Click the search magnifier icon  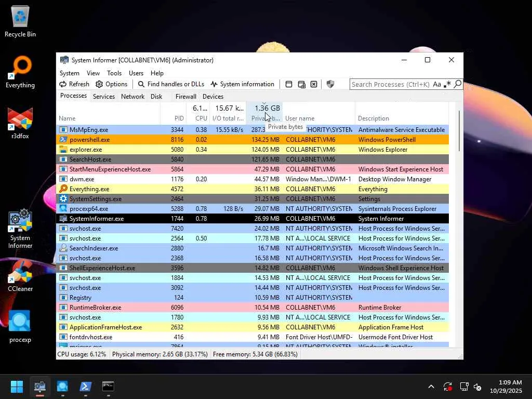coord(458,84)
